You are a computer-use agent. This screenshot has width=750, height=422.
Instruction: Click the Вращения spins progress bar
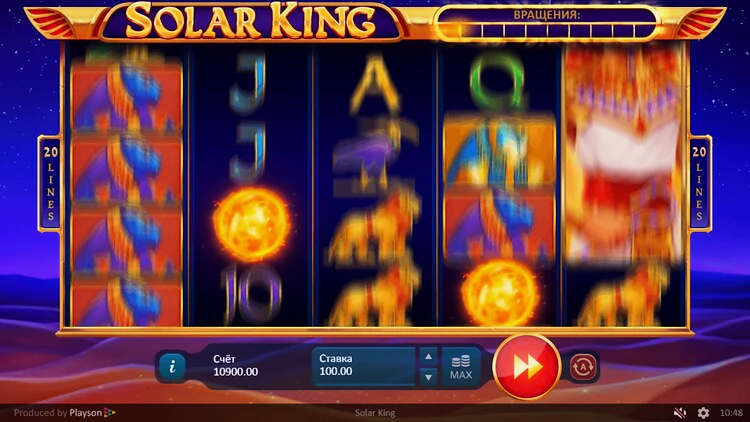click(x=547, y=23)
